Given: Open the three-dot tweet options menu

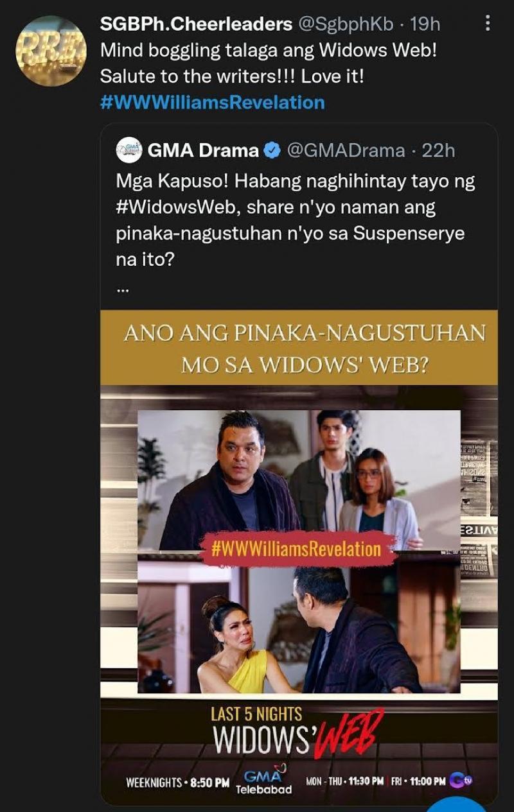Looking at the screenshot, I should pyautogui.click(x=488, y=24).
